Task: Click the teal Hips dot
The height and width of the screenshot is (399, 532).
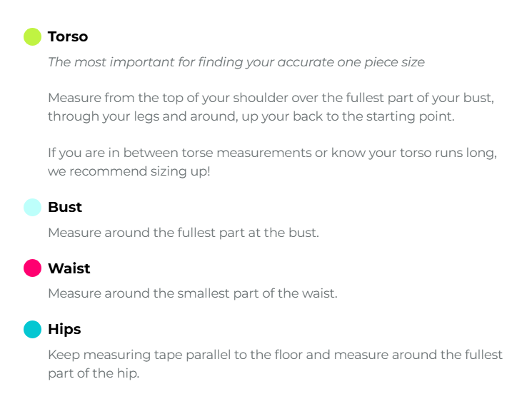Action: (x=33, y=329)
